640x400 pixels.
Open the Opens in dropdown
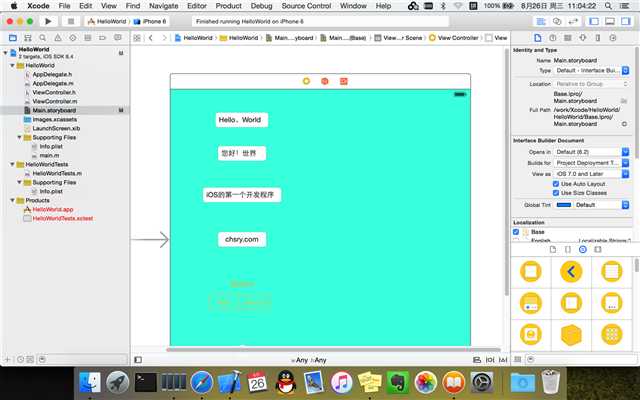click(x=591, y=152)
